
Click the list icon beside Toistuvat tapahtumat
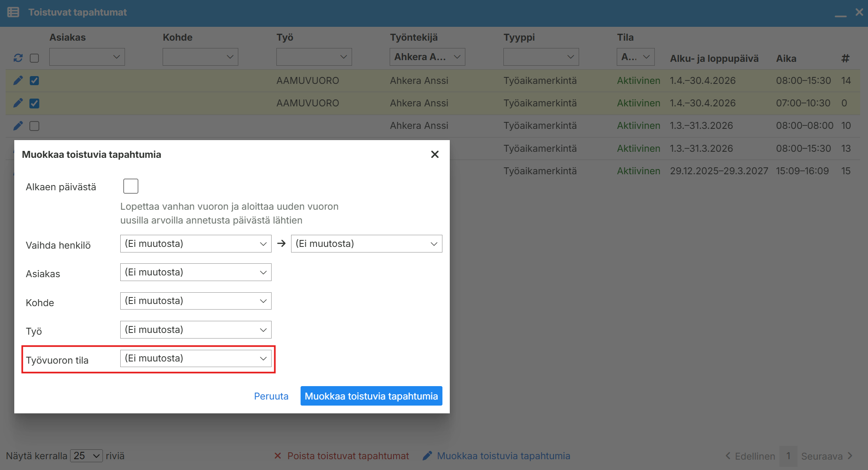[x=13, y=12]
